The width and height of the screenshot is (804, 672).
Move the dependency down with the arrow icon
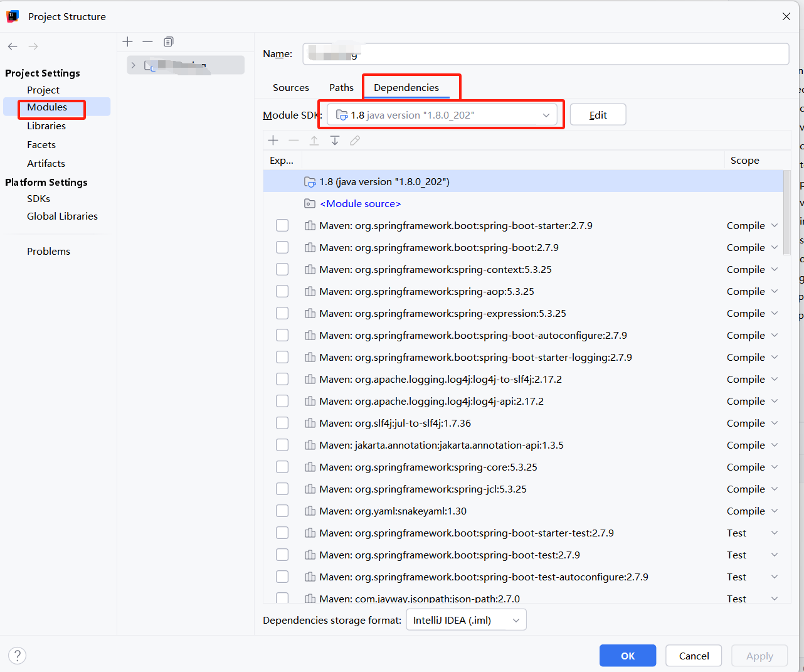[x=335, y=140]
